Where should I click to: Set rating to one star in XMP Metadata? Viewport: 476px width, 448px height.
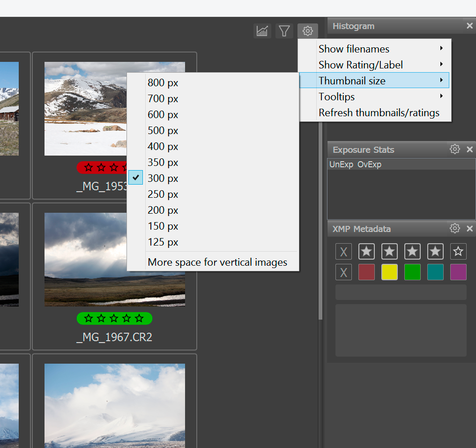366,252
